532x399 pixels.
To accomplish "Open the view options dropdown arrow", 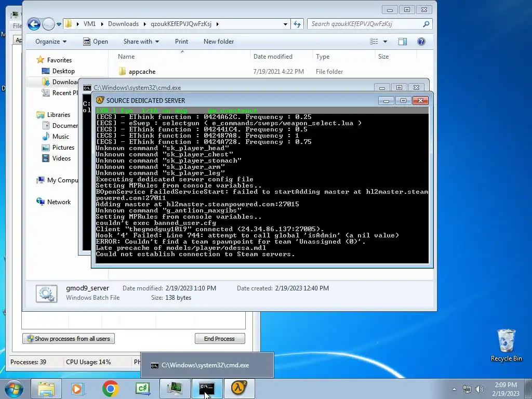I will 385,42.
